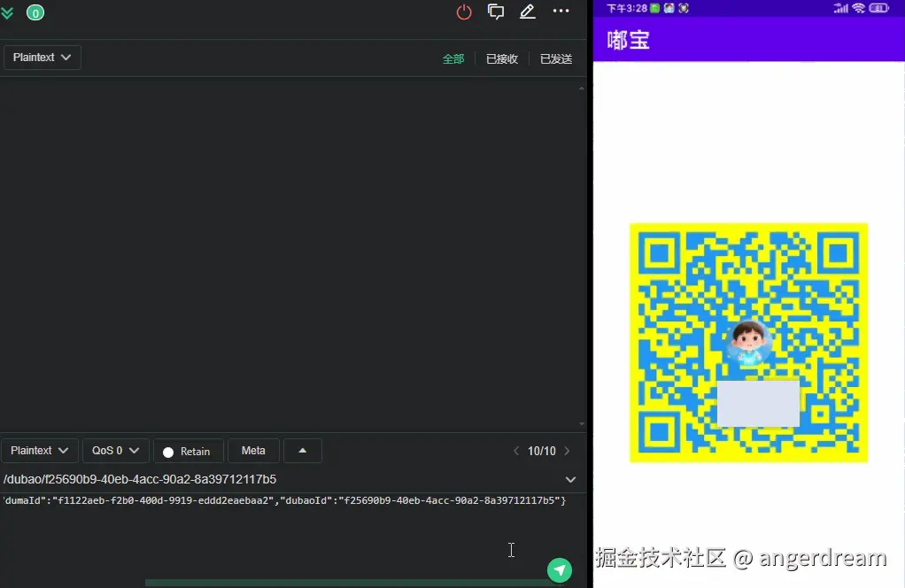Tap the phone wifi status icon

tap(858, 8)
